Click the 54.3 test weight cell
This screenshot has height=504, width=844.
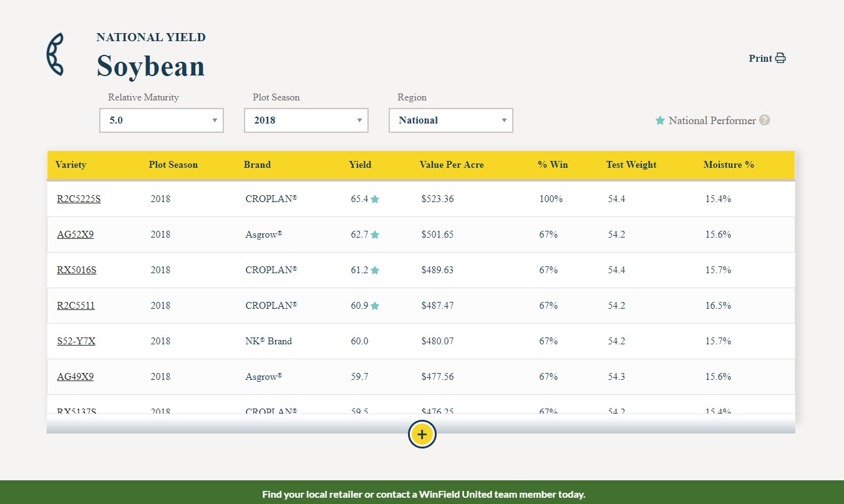pos(616,377)
